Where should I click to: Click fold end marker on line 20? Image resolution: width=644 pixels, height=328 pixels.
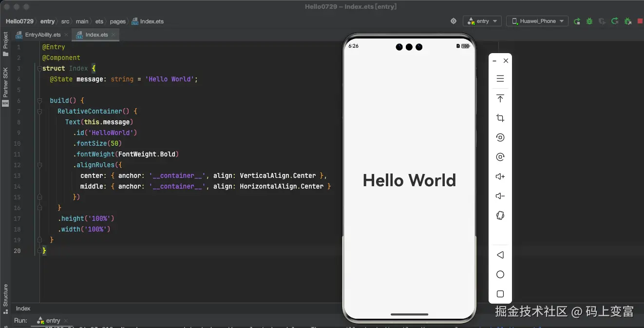(x=39, y=251)
